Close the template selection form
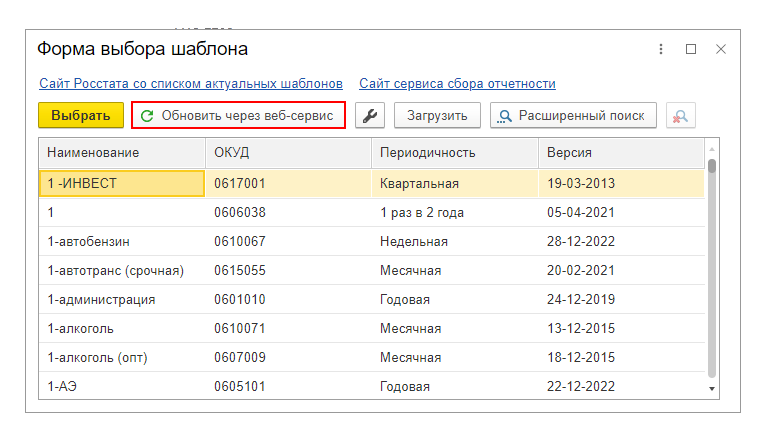This screenshot has height=443, width=765. pos(721,49)
